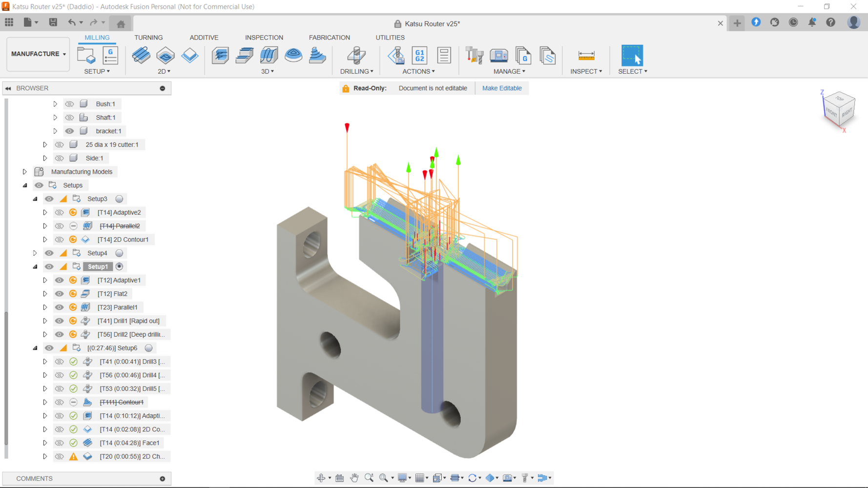
Task: Collapse the BROWSER panel arrows
Action: point(8,88)
